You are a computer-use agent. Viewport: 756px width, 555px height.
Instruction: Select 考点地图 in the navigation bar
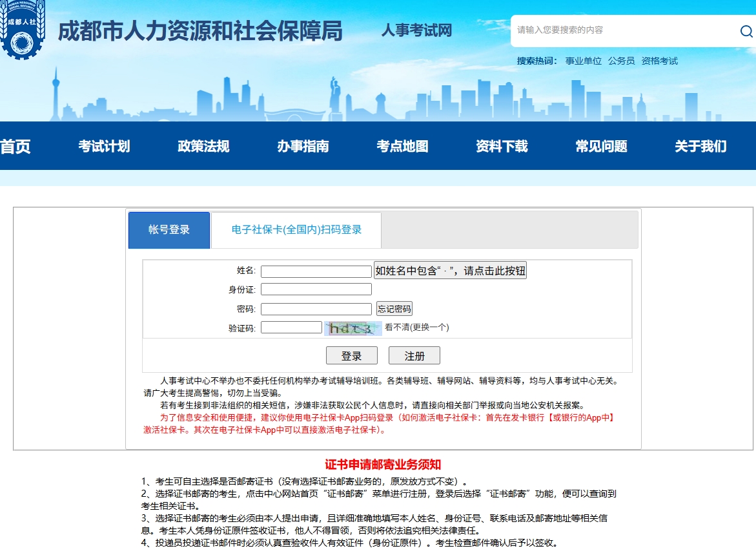pyautogui.click(x=402, y=146)
